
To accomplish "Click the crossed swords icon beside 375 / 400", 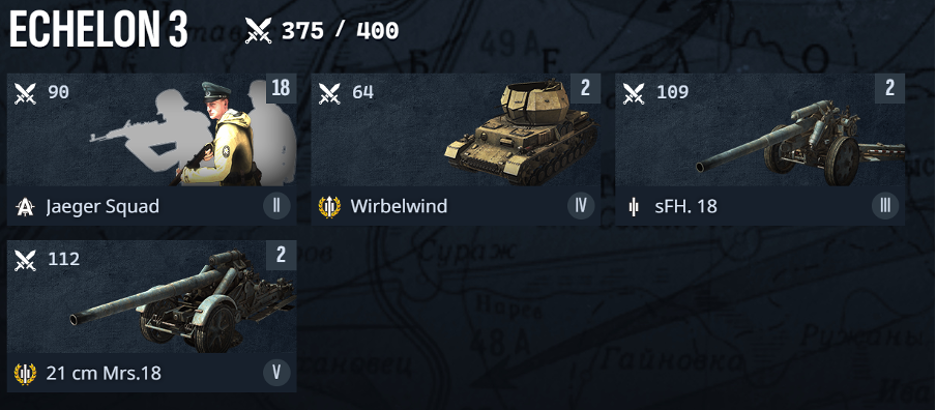I will pyautogui.click(x=258, y=30).
